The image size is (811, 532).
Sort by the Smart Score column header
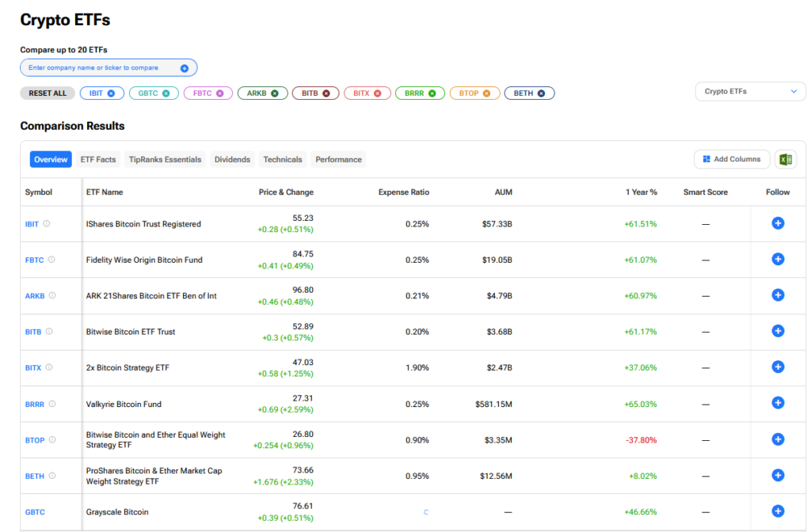(706, 192)
